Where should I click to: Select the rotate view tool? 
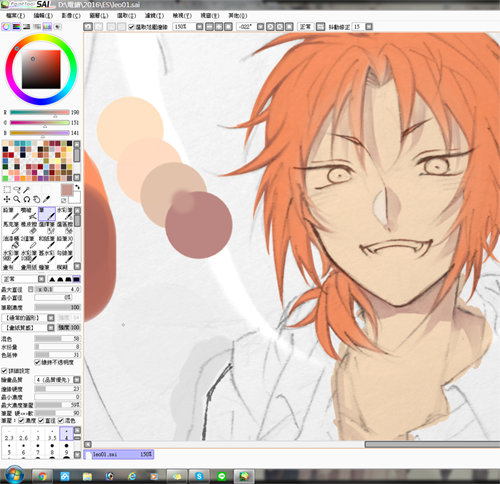(27, 199)
